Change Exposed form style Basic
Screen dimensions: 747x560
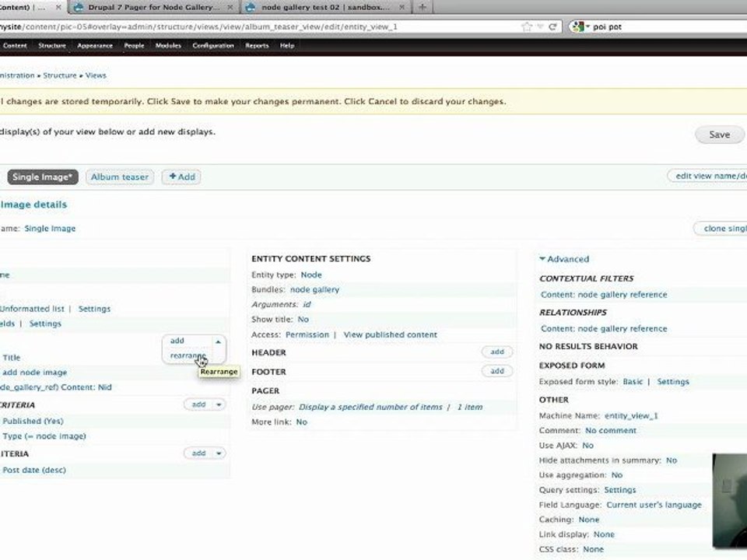coord(633,381)
